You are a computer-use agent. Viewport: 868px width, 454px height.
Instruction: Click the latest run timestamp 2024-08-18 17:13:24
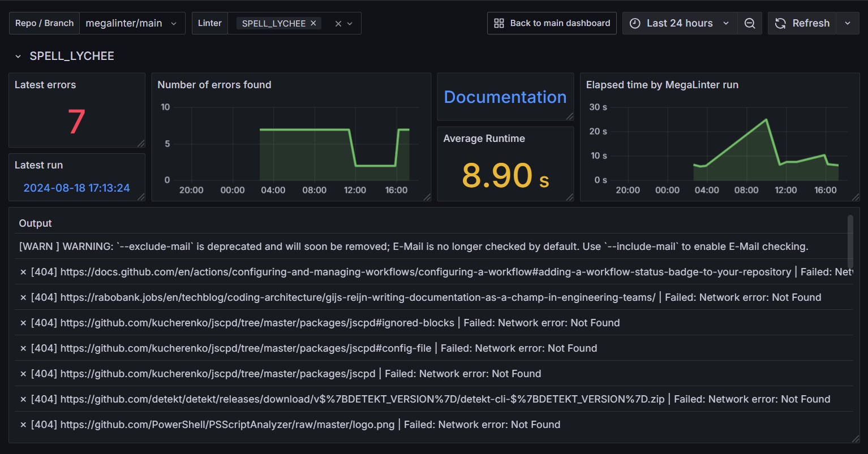pyautogui.click(x=76, y=188)
